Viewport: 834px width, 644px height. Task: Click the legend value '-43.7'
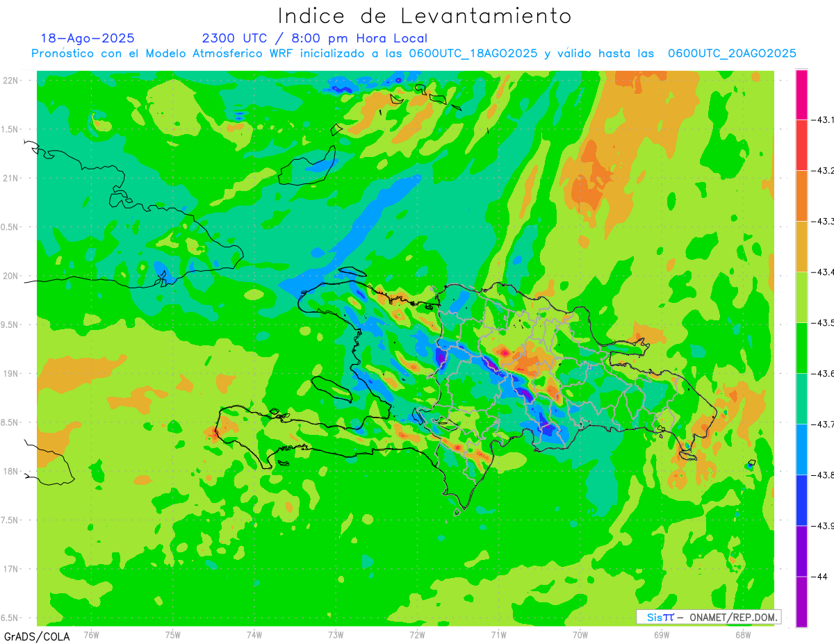pyautogui.click(x=822, y=424)
